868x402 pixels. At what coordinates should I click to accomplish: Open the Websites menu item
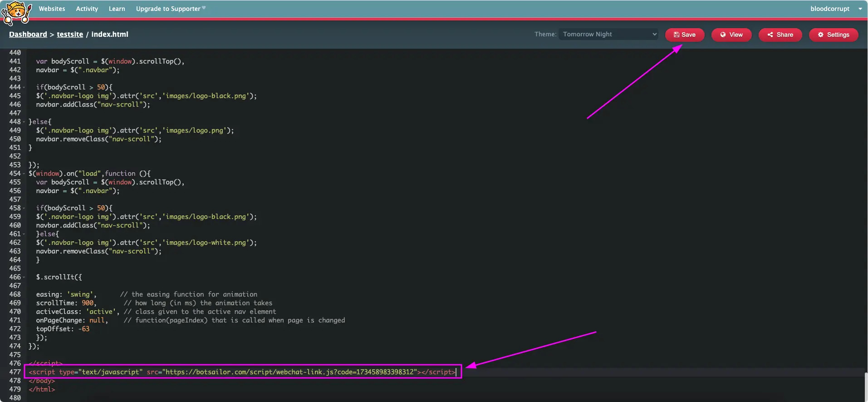pos(52,9)
